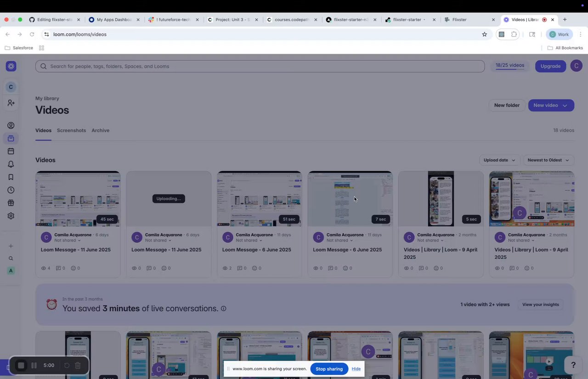Open the 51 sec video title Loom Message - 6 June 2025

(x=257, y=250)
